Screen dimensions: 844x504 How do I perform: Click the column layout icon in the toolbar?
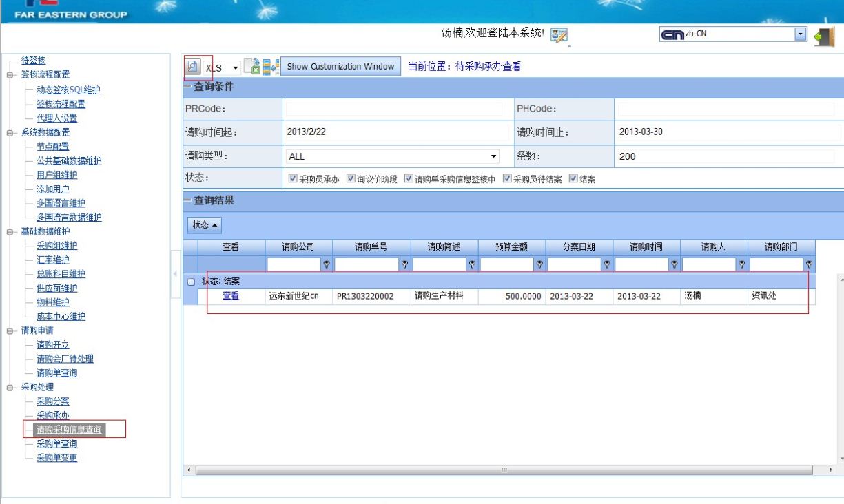click(271, 67)
